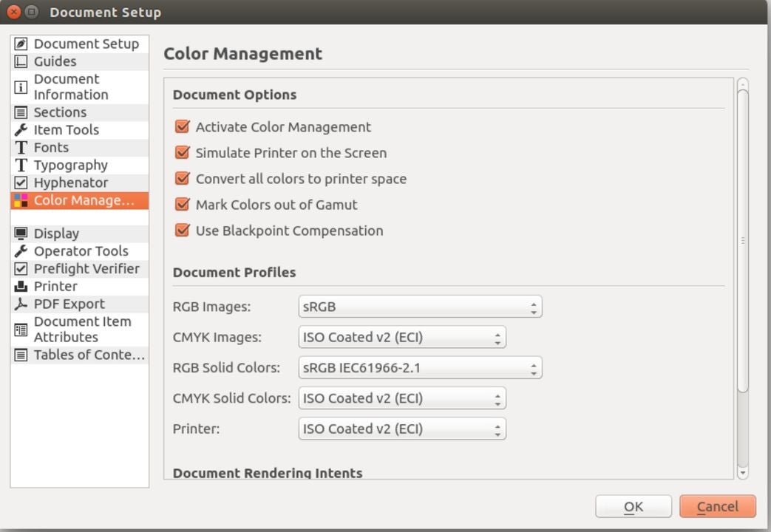This screenshot has height=532, width=771.
Task: Expand the CMYK Images profile dropdown
Action: click(402, 338)
